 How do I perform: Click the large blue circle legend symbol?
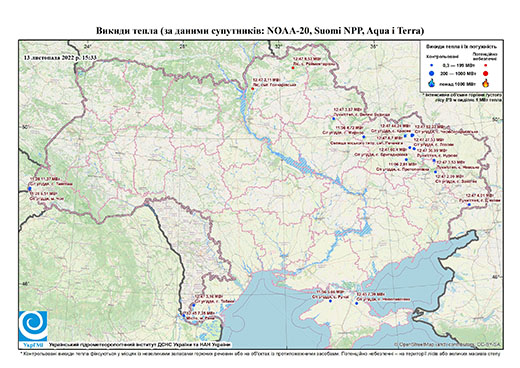tap(431, 73)
